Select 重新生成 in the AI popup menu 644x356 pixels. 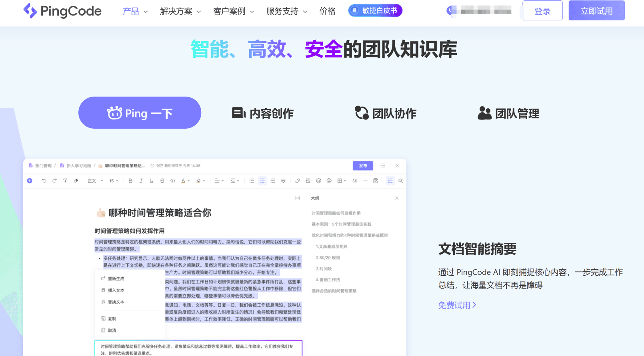pos(112,278)
